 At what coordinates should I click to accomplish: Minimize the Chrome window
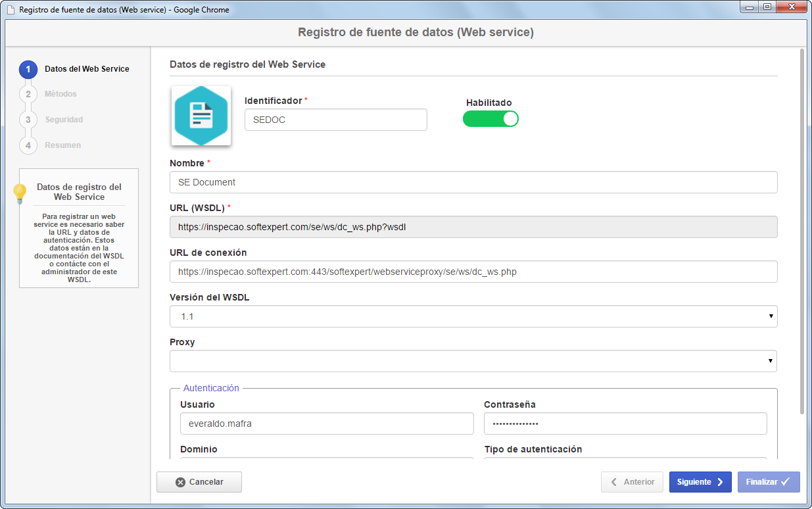750,7
